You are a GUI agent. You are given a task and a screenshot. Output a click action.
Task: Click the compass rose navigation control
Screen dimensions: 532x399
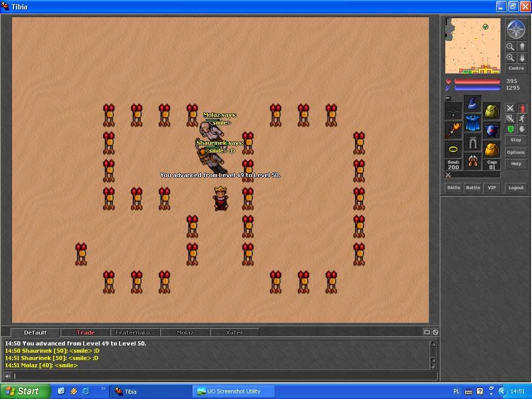pos(516,30)
